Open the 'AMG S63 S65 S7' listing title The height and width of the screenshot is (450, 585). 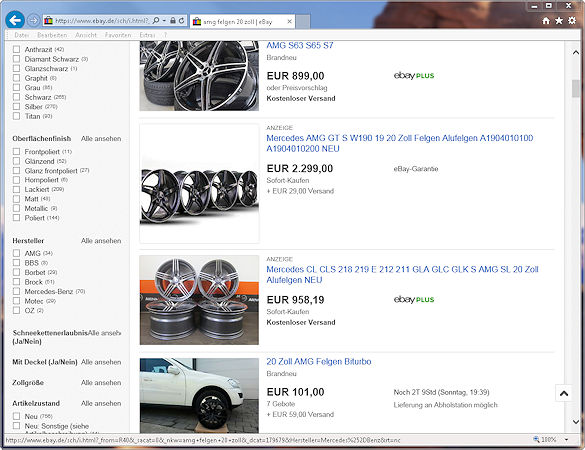tap(300, 46)
